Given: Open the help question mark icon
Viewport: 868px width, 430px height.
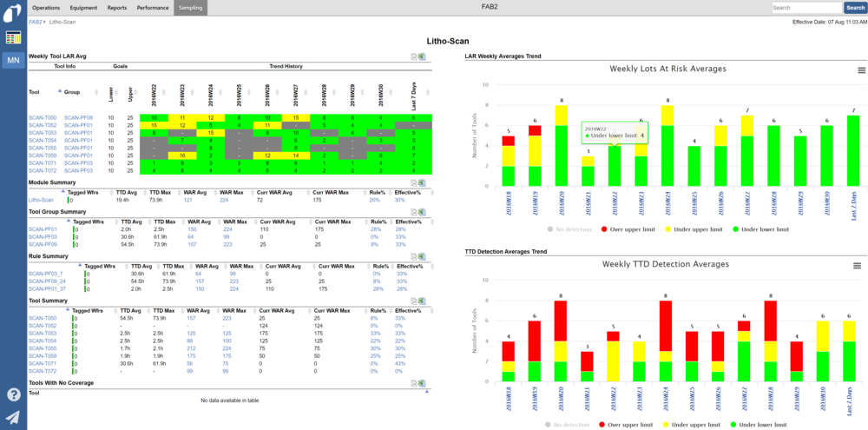Looking at the screenshot, I should pos(13,394).
